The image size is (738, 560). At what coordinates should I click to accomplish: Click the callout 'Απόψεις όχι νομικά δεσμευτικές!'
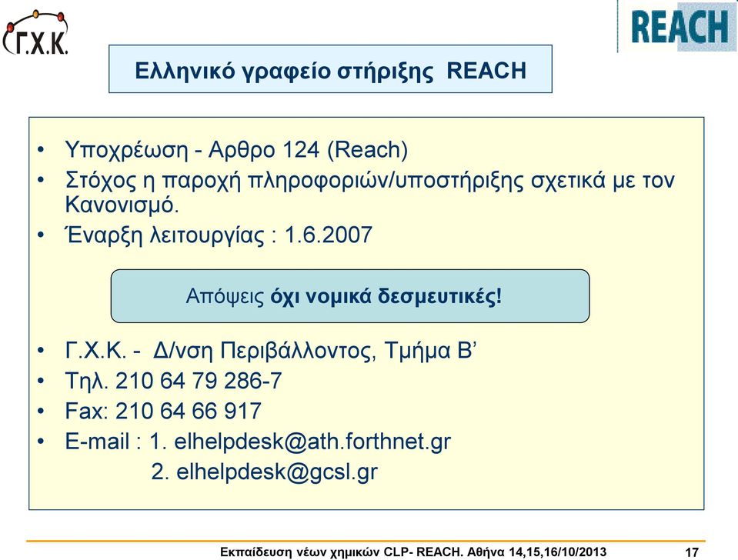pos(349,296)
